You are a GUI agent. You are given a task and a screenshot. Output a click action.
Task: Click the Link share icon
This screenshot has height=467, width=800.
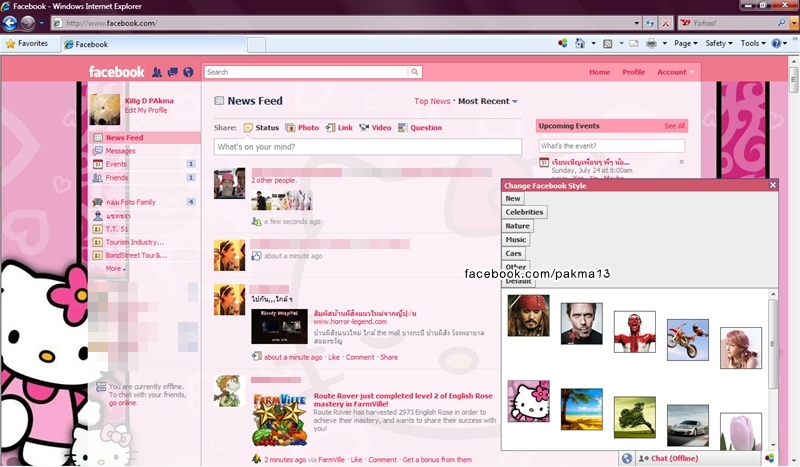point(330,128)
